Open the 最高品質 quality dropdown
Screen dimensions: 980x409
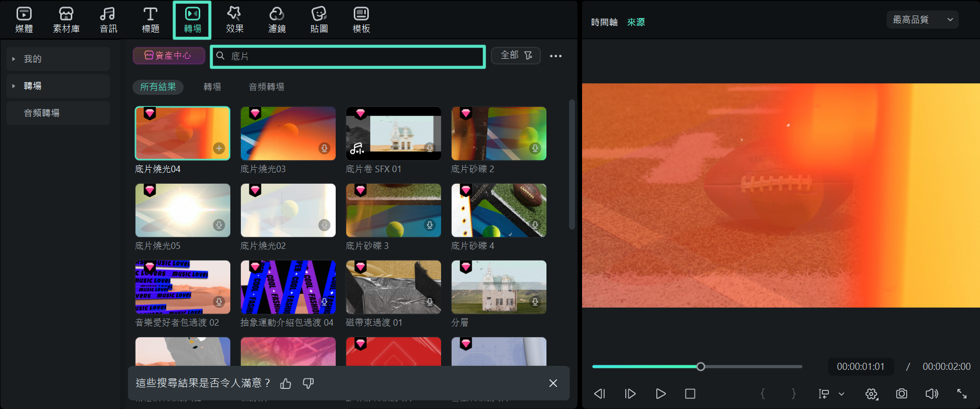[x=922, y=20]
